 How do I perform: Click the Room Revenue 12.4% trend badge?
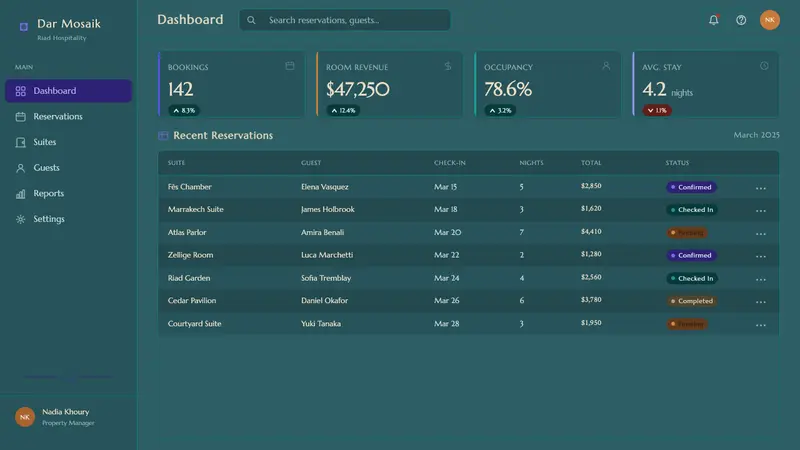tap(343, 110)
